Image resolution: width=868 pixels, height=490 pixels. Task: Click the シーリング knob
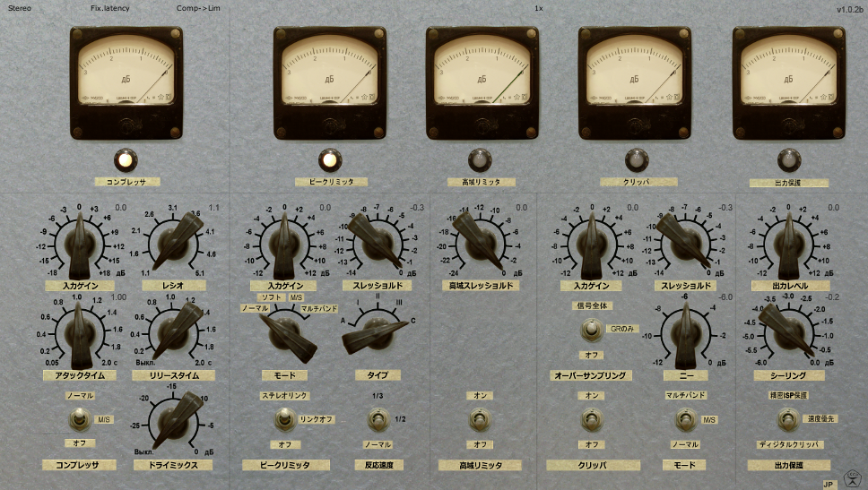(x=787, y=333)
